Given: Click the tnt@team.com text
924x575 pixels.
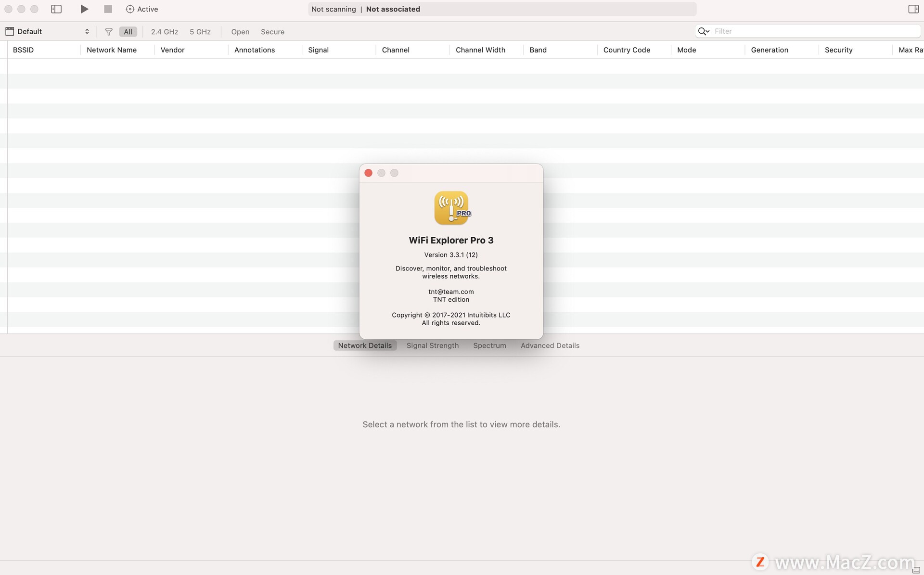Looking at the screenshot, I should (x=451, y=292).
